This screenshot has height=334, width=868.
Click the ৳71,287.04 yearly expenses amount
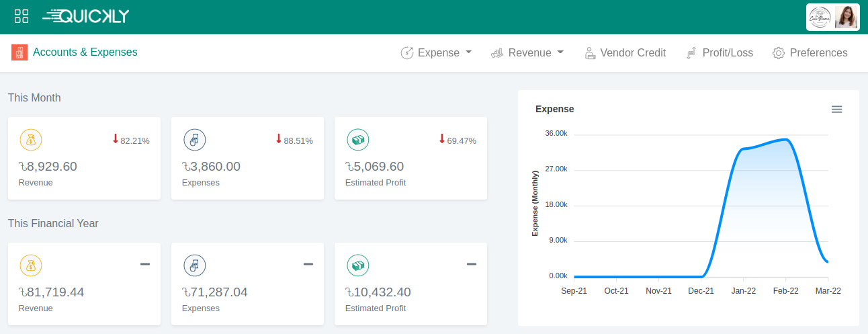[215, 292]
